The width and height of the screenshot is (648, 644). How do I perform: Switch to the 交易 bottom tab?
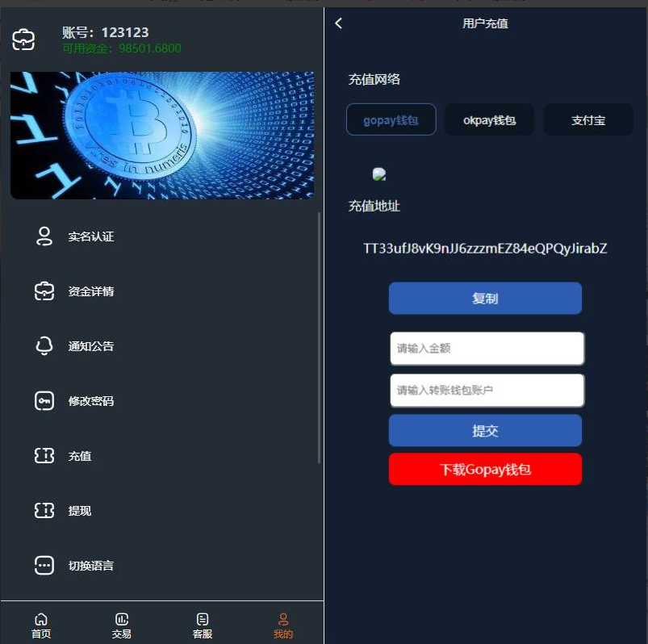(x=122, y=625)
